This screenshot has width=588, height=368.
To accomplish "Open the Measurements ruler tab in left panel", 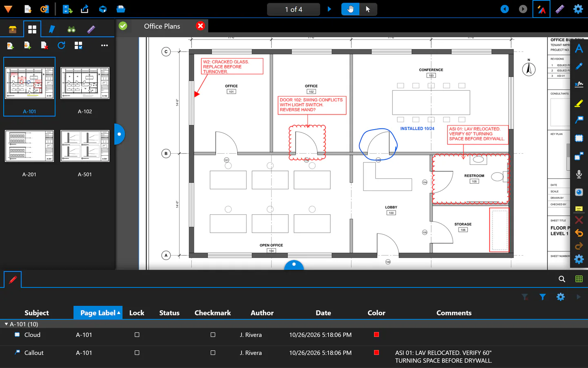I will (91, 29).
